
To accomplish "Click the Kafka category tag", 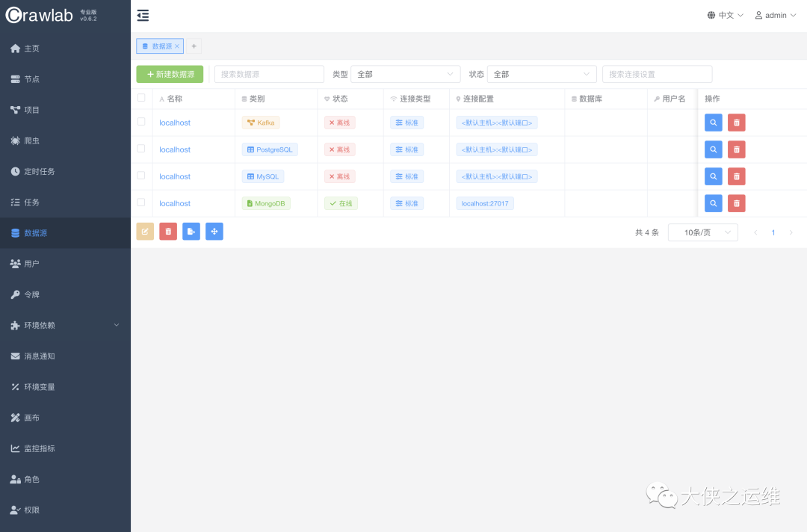I will coord(261,123).
